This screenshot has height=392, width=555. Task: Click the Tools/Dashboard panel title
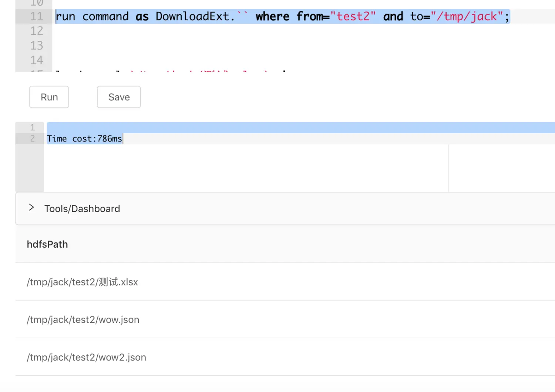click(x=82, y=209)
